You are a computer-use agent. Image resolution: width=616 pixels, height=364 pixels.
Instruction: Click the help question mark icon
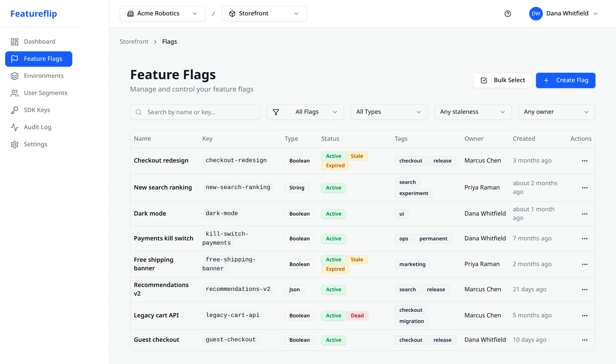coord(508,14)
